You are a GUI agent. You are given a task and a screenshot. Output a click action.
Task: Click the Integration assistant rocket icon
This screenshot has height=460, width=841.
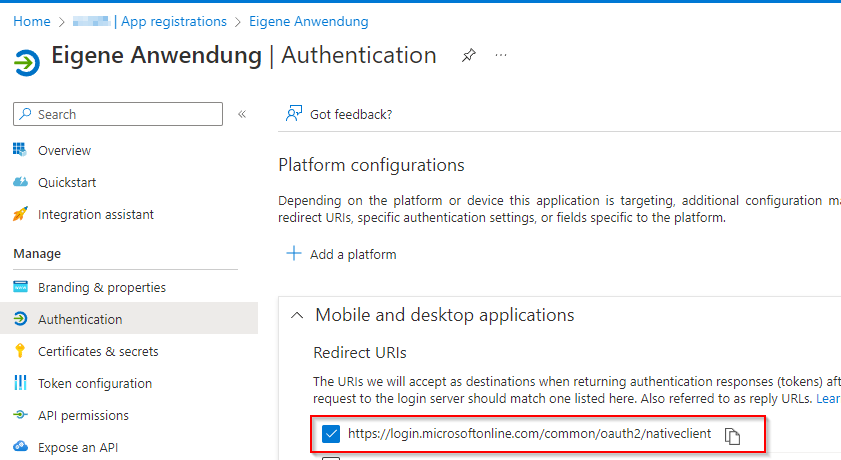(20, 214)
